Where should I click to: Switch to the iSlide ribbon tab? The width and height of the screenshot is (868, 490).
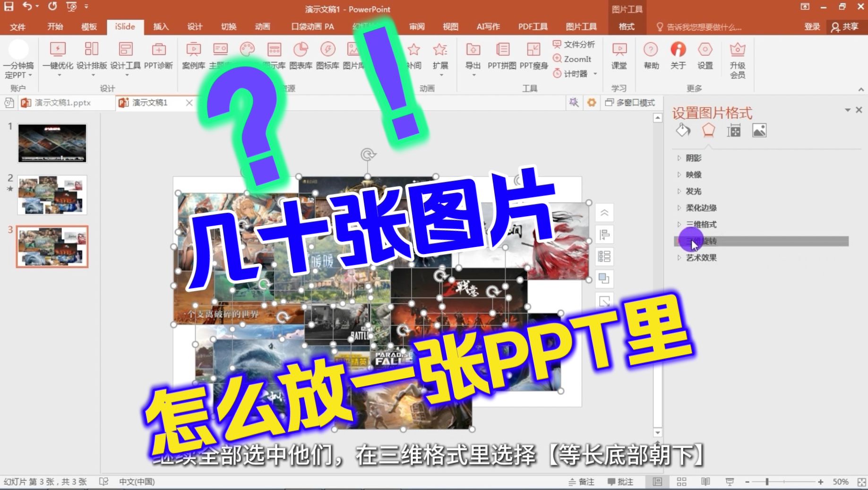tap(125, 27)
